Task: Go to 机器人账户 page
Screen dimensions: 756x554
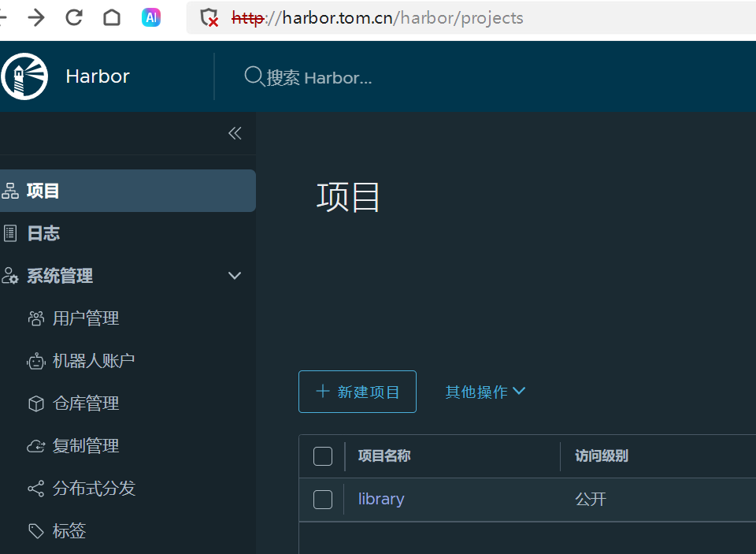Action: (94, 361)
